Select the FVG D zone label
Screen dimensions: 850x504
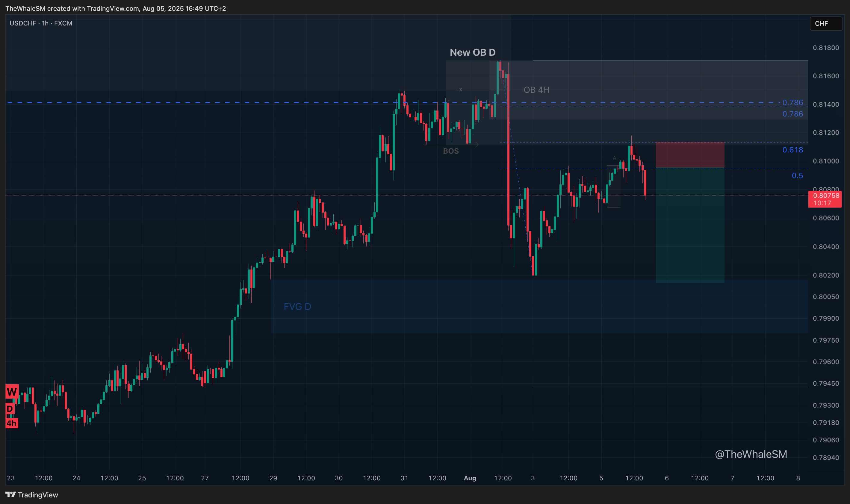(x=297, y=307)
